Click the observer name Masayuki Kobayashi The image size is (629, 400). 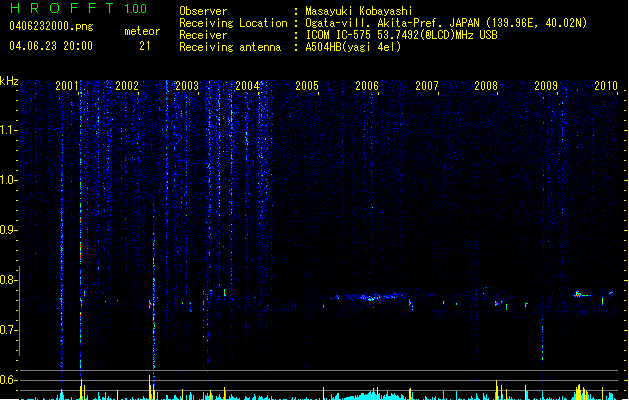click(x=359, y=11)
